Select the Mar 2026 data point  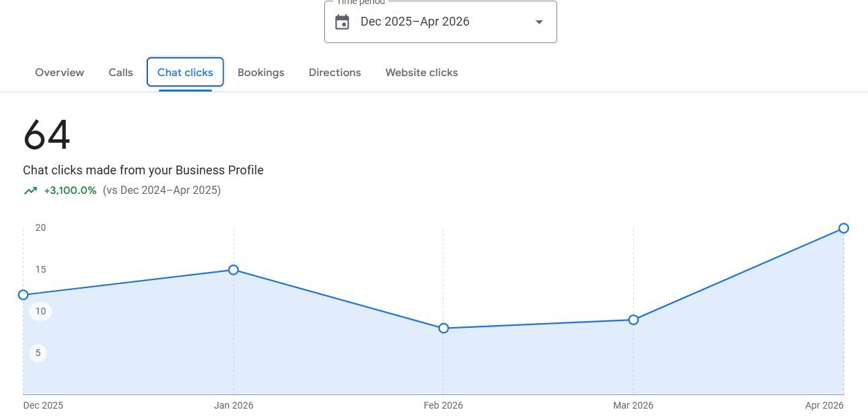pos(633,320)
